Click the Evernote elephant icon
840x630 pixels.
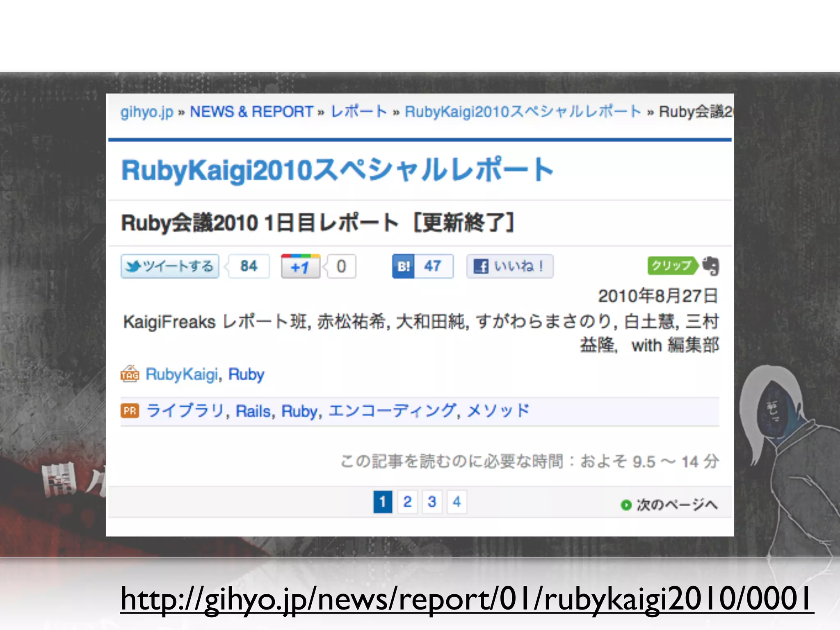711,266
